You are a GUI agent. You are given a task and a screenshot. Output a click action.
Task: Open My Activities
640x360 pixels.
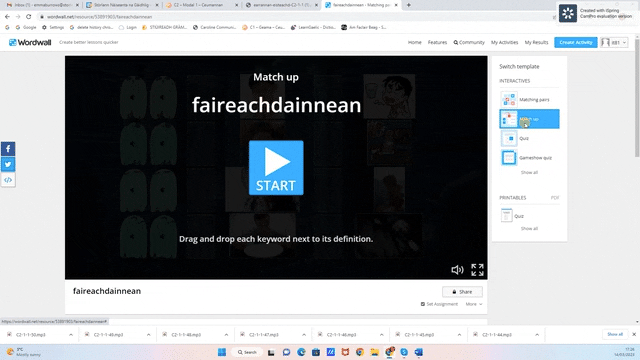pyautogui.click(x=504, y=42)
